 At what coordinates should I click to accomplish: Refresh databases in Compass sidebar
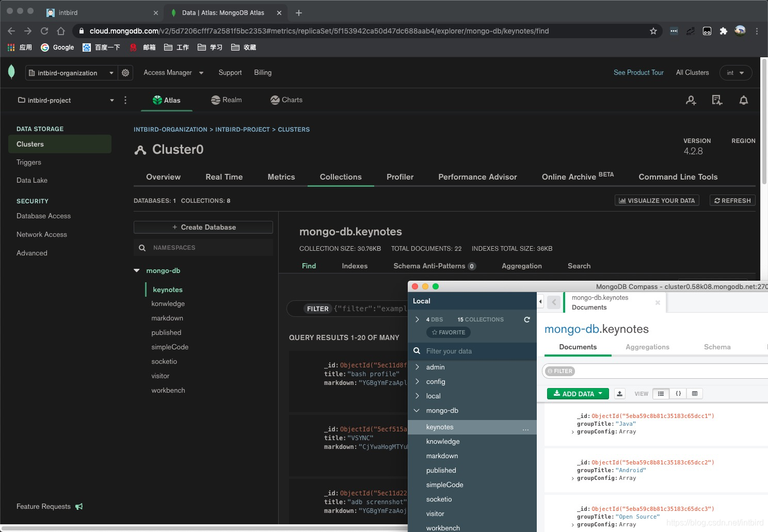coord(527,319)
